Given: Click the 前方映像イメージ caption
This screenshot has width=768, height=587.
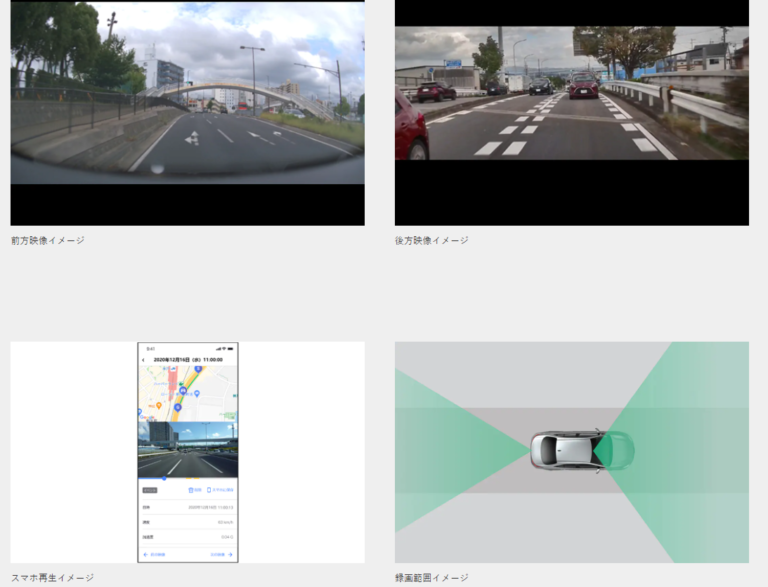Looking at the screenshot, I should (48, 240).
